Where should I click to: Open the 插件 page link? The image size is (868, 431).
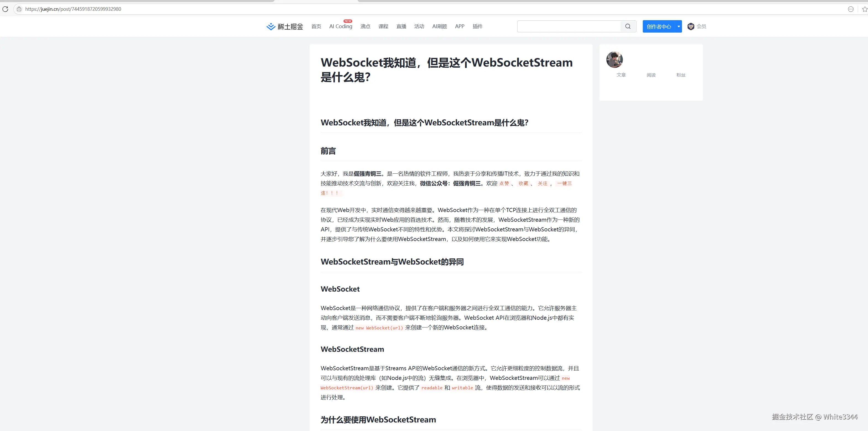pos(477,26)
